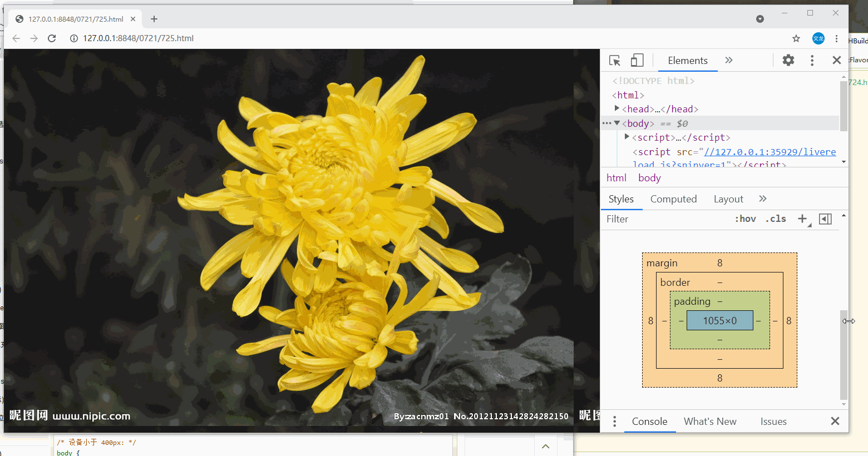Collapse the body element node
This screenshot has height=456, width=868.
617,123
